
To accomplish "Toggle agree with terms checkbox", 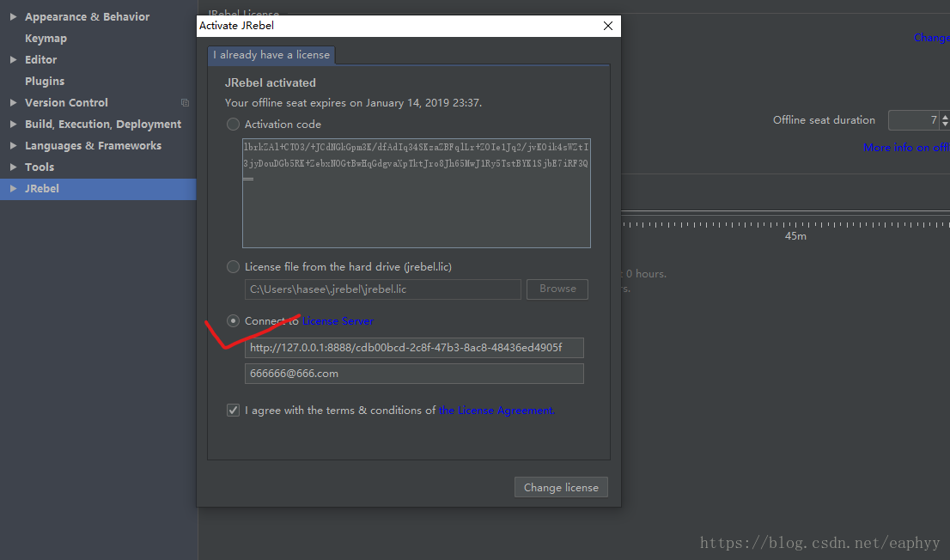I will 233,411.
